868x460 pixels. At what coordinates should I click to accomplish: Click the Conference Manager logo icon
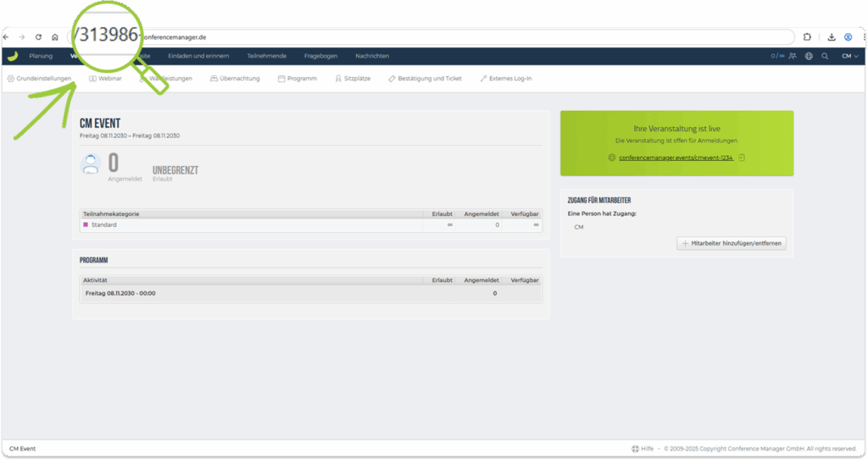point(12,56)
